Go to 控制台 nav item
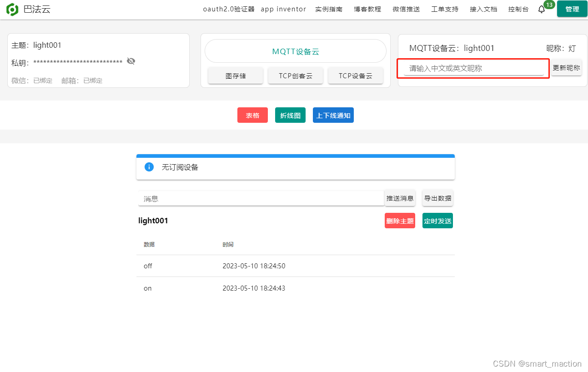588x372 pixels. pos(518,9)
